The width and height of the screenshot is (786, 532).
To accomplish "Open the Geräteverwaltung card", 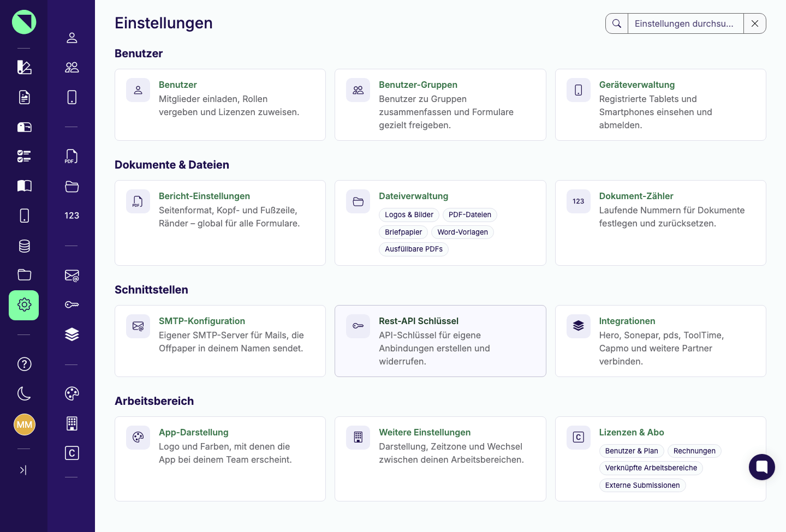I will (660, 105).
